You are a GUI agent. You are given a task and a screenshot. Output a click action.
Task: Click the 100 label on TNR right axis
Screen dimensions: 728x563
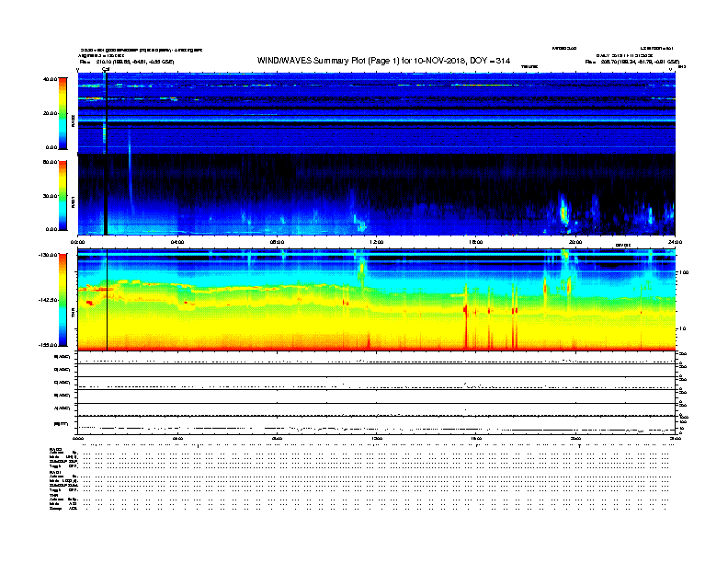pos(684,272)
